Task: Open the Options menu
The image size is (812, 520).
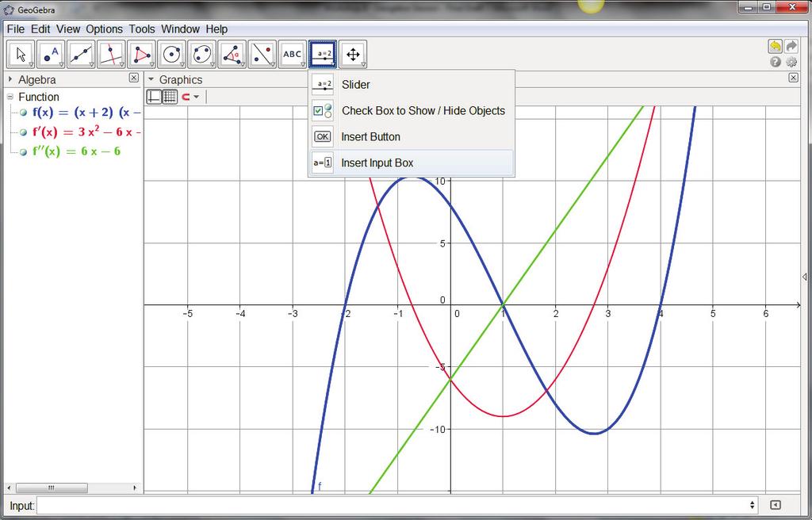Action: 104,29
